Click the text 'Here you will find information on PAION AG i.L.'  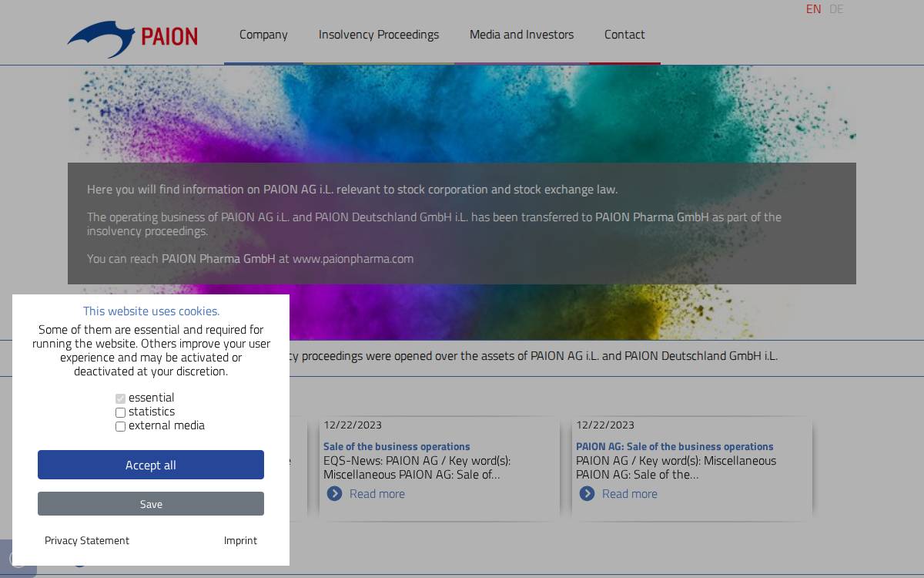coord(210,190)
